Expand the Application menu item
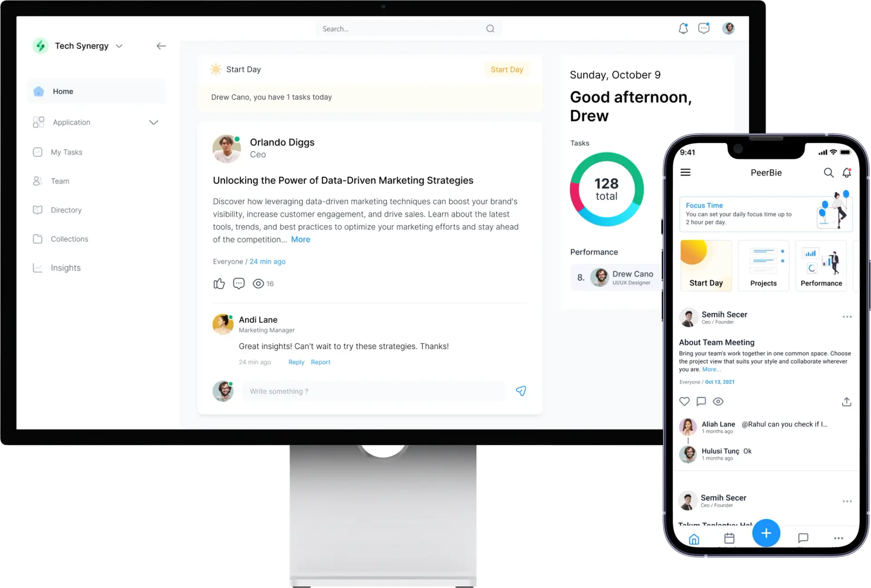The width and height of the screenshot is (871, 588). (154, 122)
